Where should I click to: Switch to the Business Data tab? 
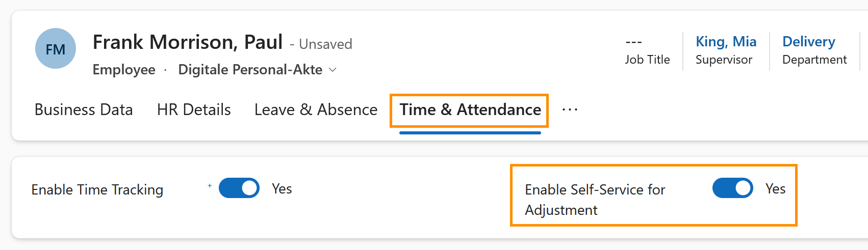pos(84,110)
